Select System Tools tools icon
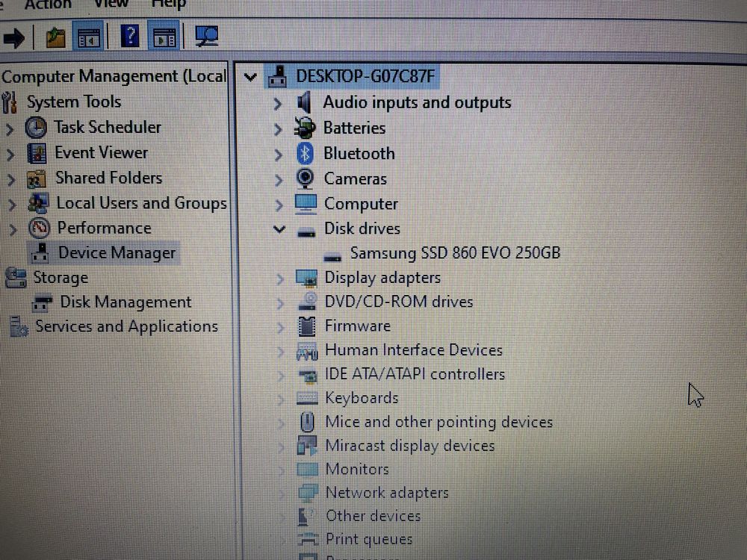This screenshot has width=747, height=560. (9, 102)
